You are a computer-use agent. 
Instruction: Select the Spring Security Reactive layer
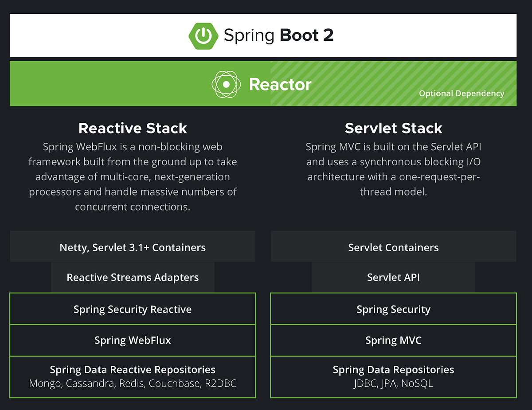point(132,309)
